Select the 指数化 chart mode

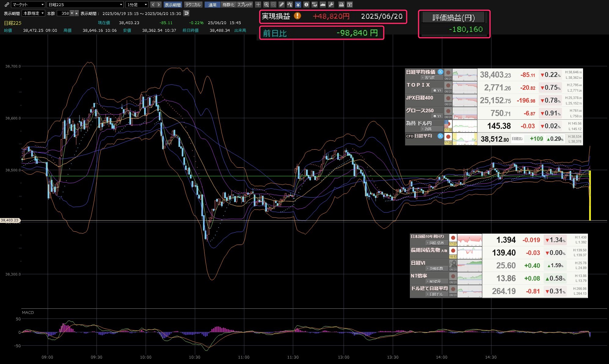(228, 5)
